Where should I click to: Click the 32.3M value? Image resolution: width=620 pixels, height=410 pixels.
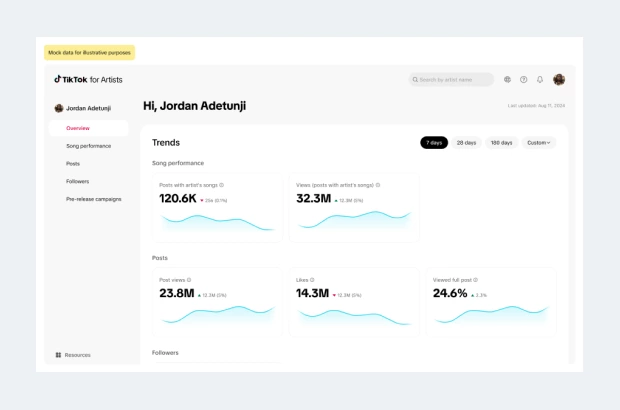(x=314, y=198)
